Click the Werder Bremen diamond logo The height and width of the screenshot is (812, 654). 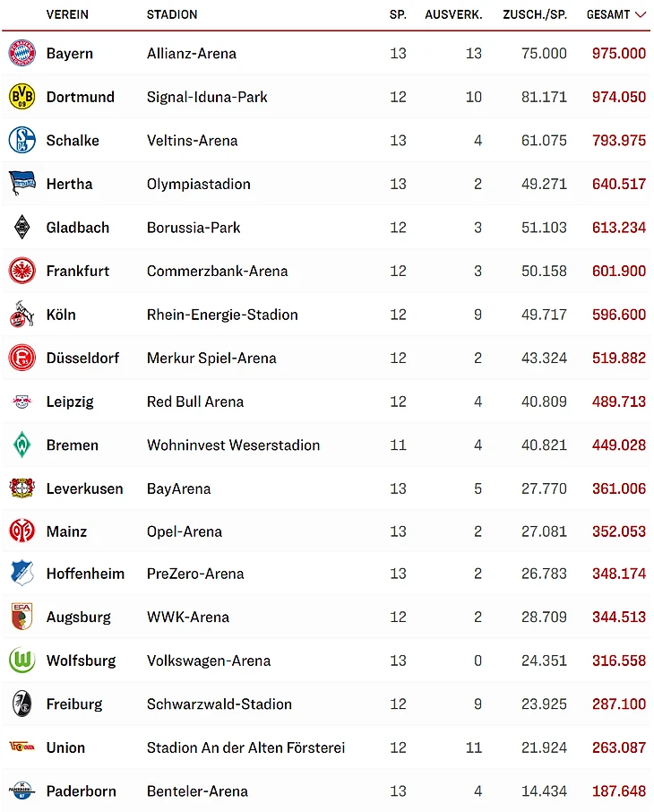[22, 445]
